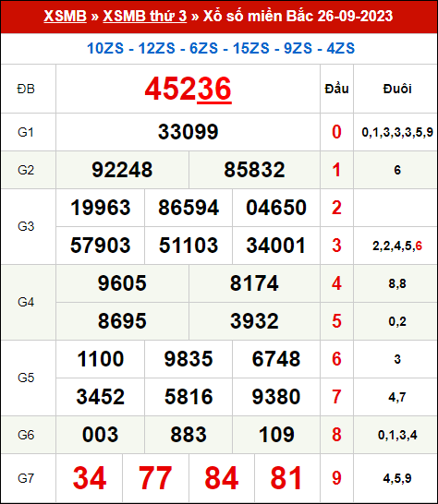Open the XSMB link in the header

[x=65, y=16]
